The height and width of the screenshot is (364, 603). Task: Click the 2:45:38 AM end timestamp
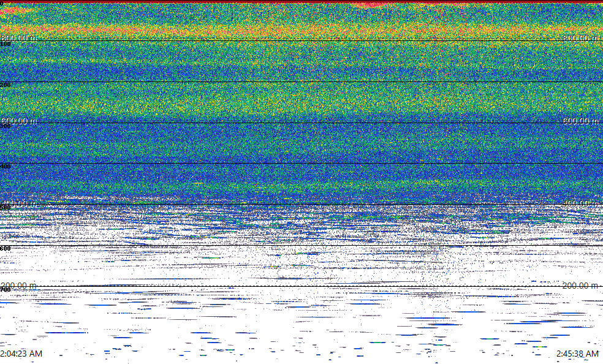(577, 354)
